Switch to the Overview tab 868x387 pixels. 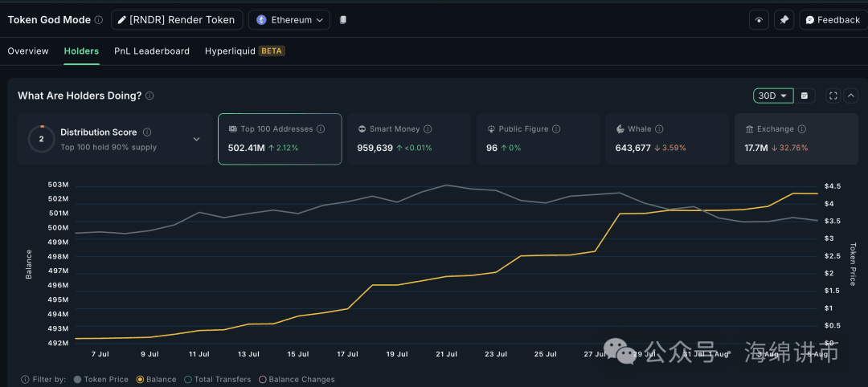[28, 51]
